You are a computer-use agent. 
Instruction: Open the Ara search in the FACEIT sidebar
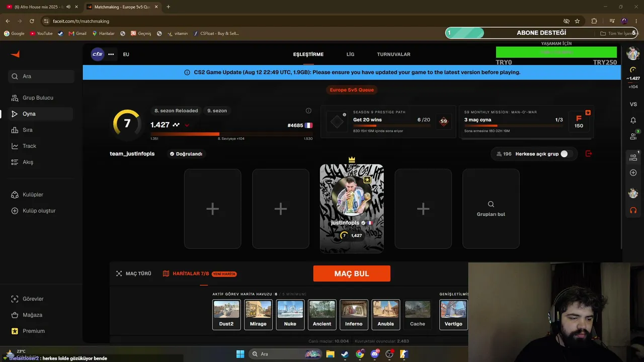point(41,76)
